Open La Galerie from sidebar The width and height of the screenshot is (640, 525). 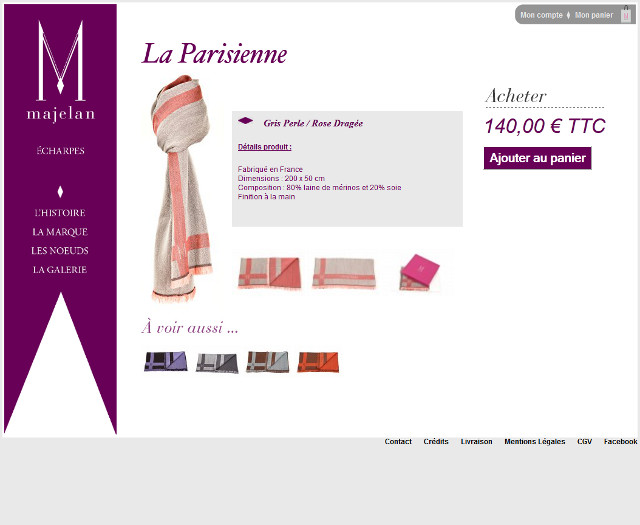click(x=60, y=269)
